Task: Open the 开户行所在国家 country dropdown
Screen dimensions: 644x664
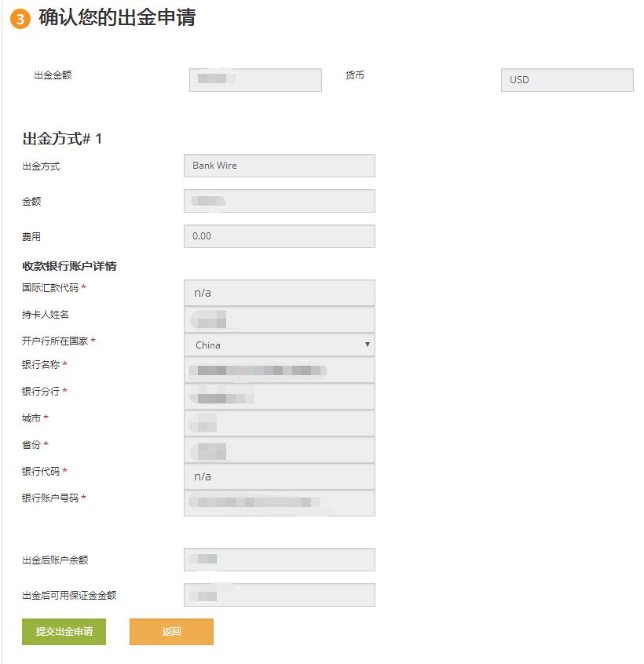Action: (279, 345)
